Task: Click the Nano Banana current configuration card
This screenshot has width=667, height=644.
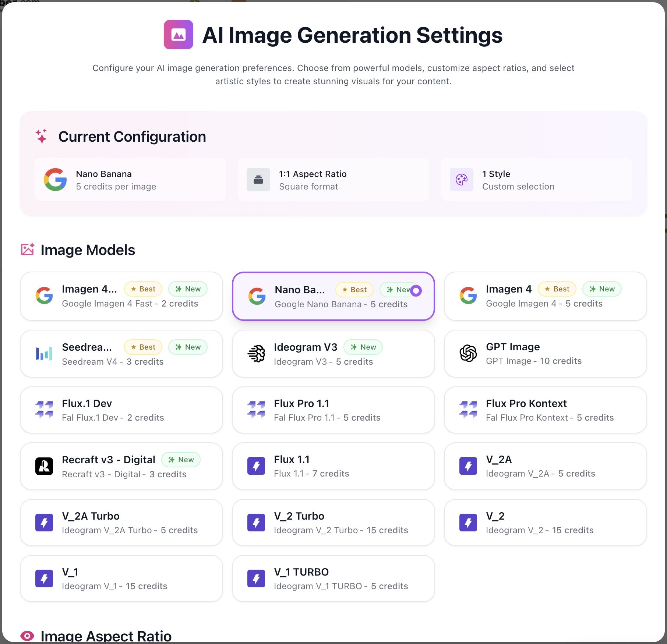Action: 130,180
